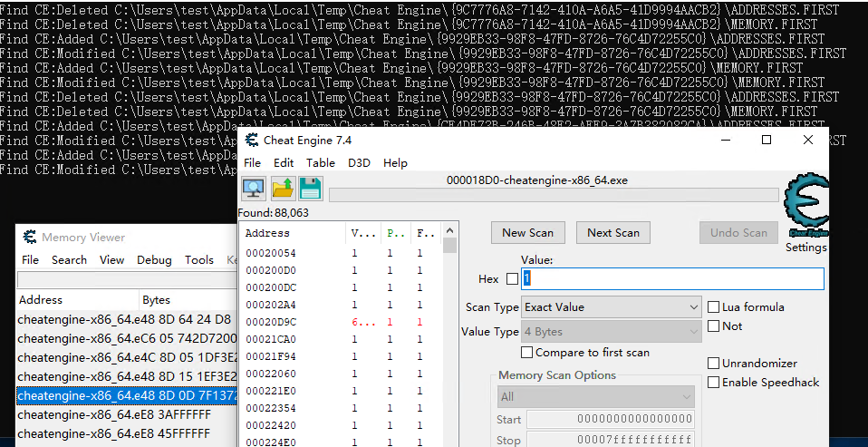Click the Next Scan button

[x=613, y=233]
